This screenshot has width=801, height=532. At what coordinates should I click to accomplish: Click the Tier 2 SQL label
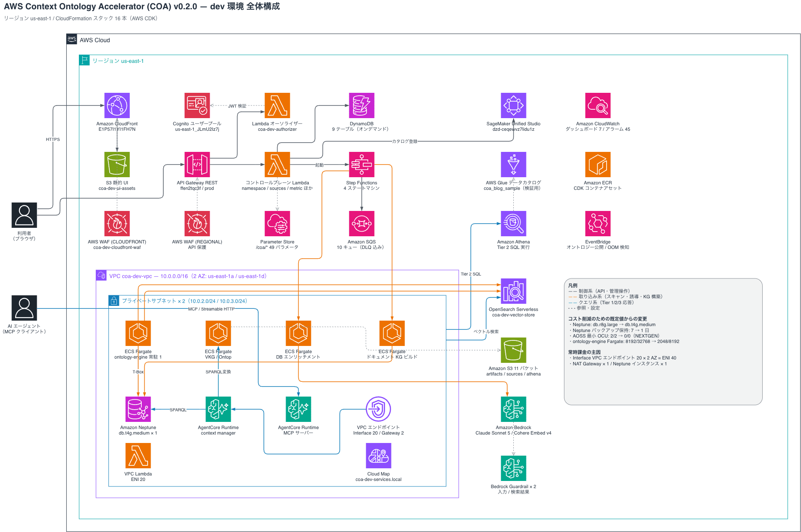(x=471, y=274)
